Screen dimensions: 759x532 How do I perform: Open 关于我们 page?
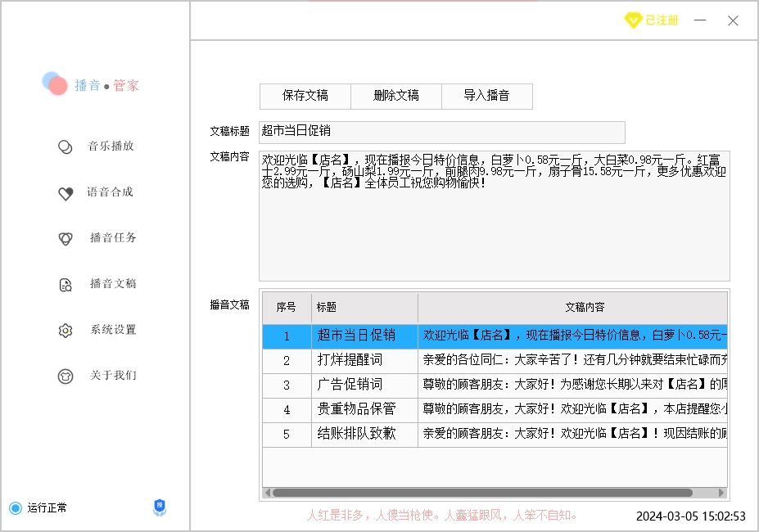[113, 376]
